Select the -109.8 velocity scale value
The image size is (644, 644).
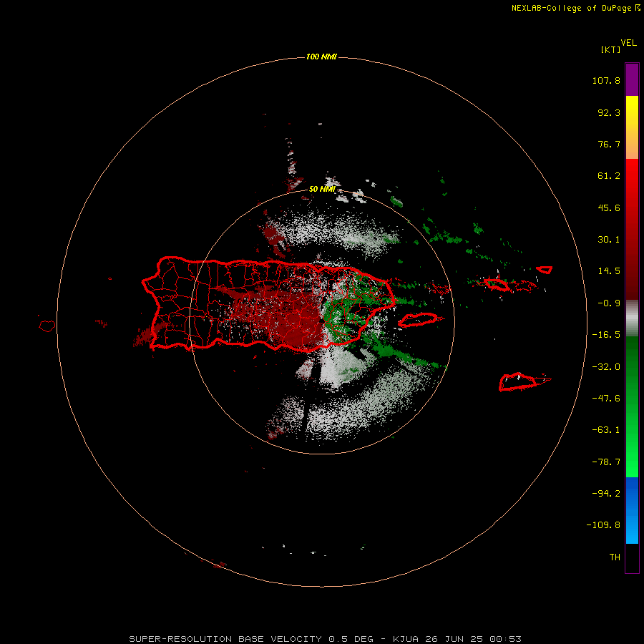(603, 525)
